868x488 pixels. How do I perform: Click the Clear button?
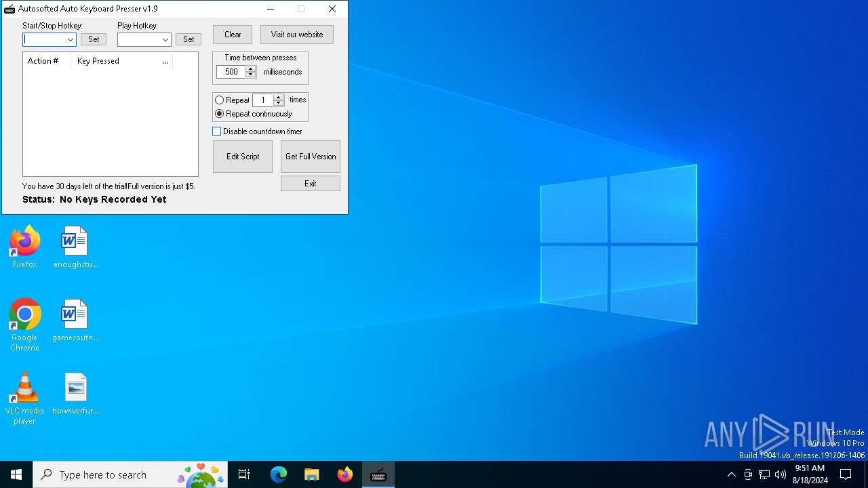233,35
